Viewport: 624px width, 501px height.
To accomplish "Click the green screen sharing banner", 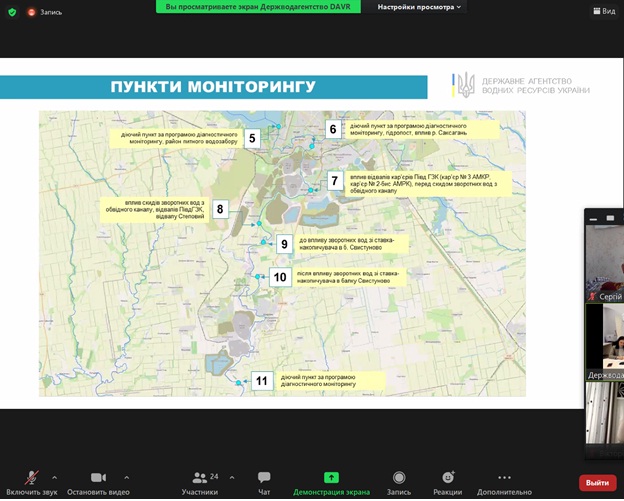I will (x=258, y=7).
